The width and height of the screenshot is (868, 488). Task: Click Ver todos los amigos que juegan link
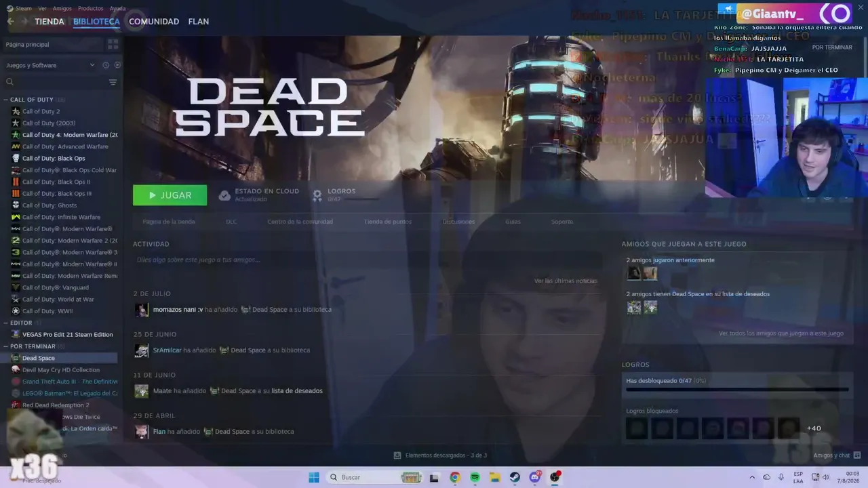[781, 333]
